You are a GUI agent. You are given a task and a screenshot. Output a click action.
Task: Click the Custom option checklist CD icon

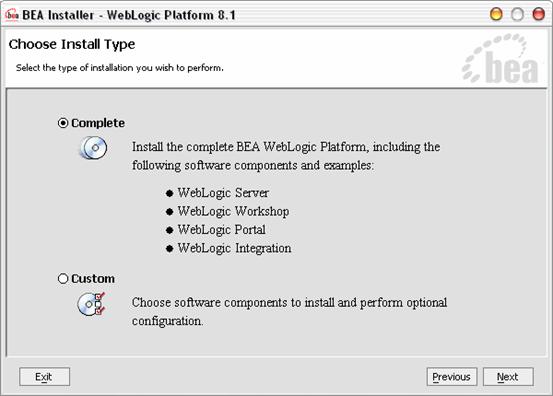pyautogui.click(x=92, y=304)
